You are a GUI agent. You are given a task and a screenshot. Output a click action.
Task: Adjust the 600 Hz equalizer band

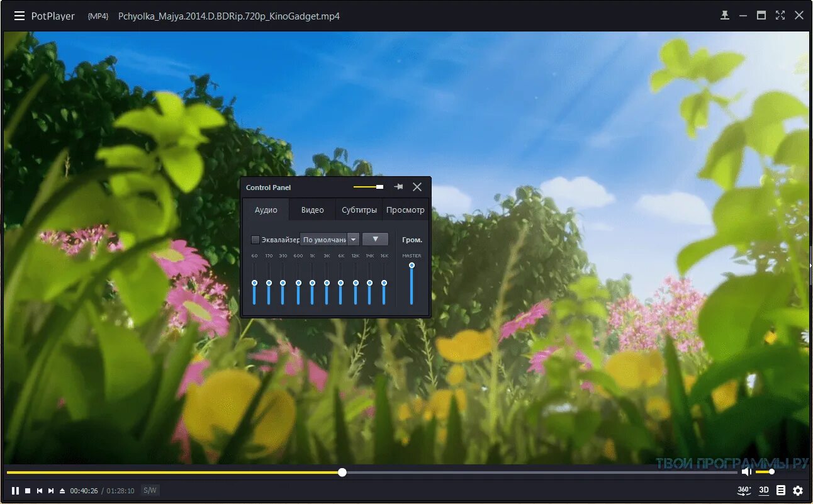tap(298, 283)
